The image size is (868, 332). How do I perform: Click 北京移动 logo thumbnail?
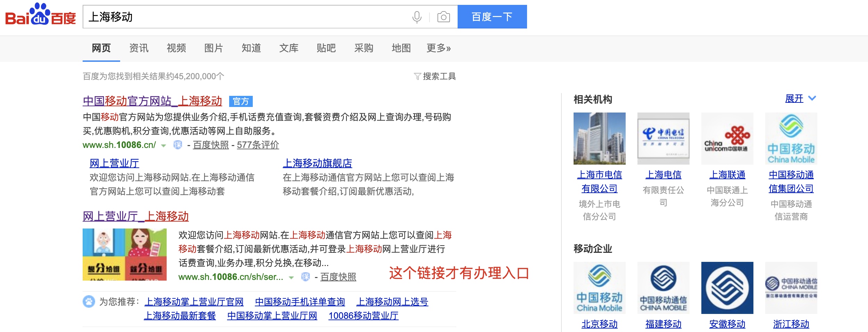pyautogui.click(x=600, y=288)
